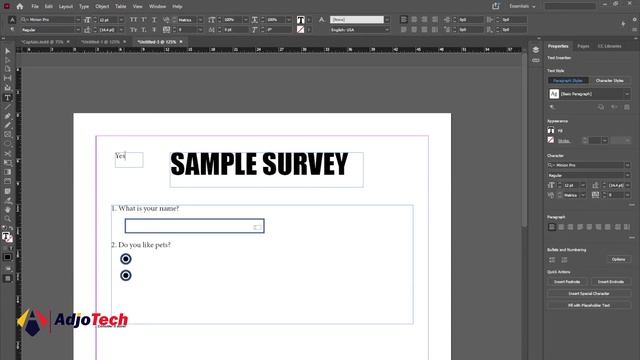Select the Scissors tool
The image size is (640, 360).
[x=7, y=153]
